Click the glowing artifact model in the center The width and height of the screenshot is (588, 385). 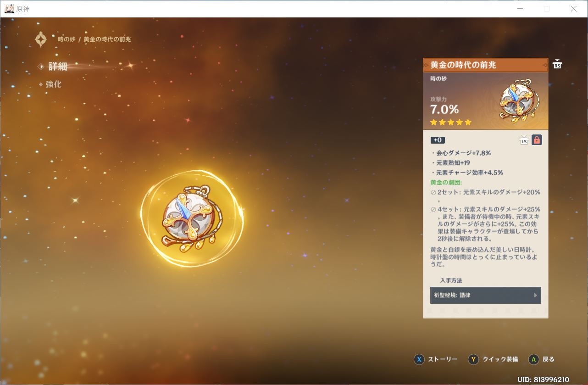point(192,218)
